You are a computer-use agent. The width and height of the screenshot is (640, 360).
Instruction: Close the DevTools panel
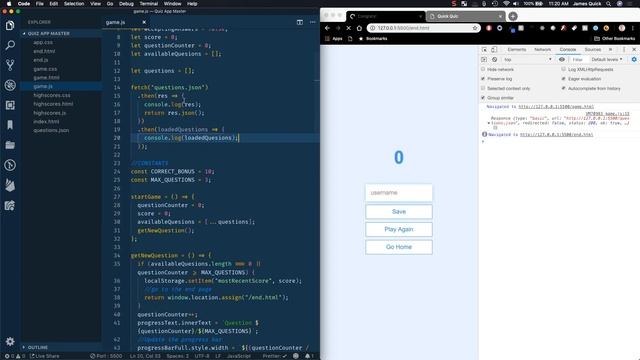(634, 49)
